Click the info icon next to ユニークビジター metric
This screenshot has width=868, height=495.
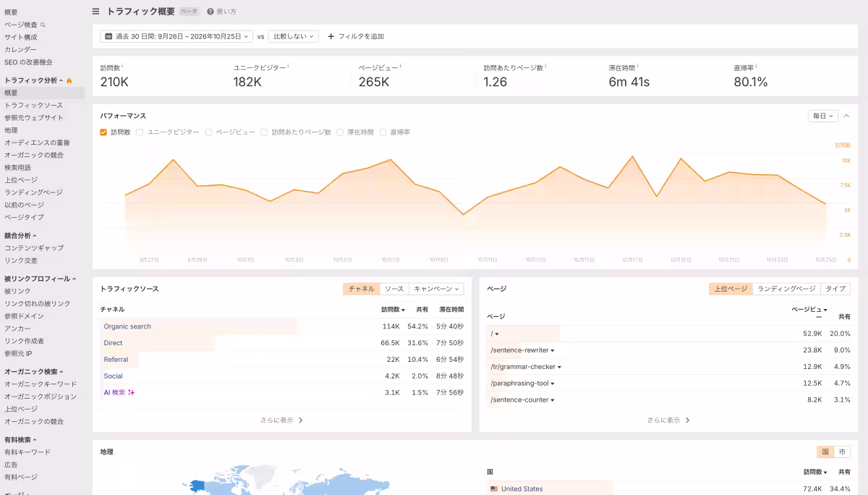point(288,67)
